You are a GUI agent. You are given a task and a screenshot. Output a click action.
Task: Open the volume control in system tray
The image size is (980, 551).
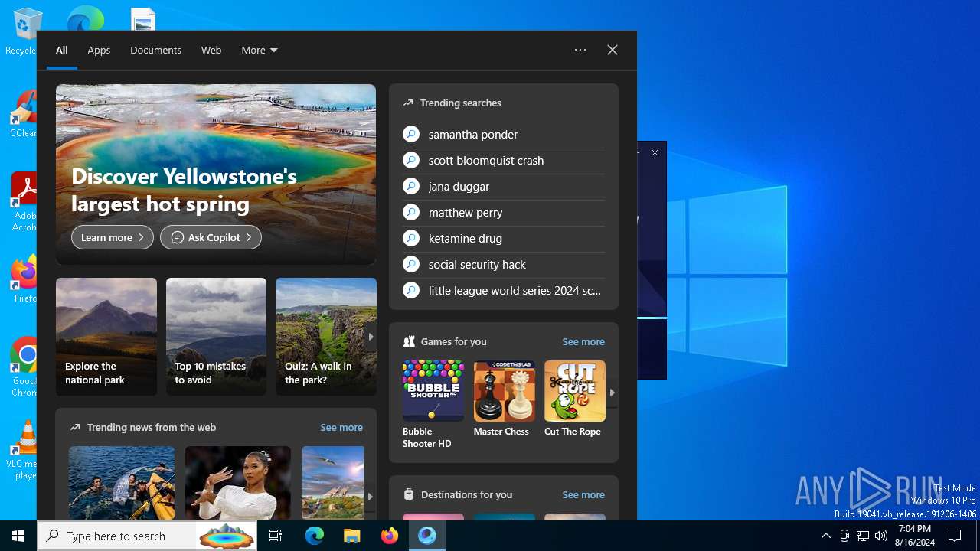coord(881,536)
